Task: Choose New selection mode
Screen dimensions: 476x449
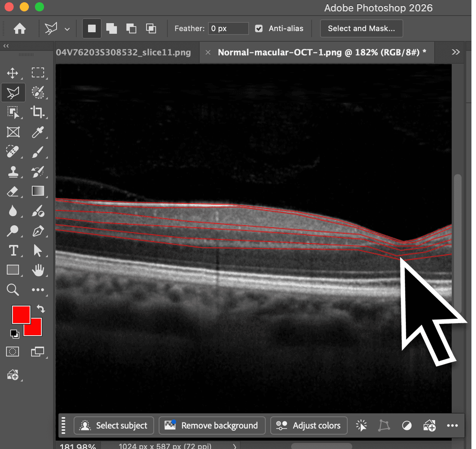Action: pyautogui.click(x=92, y=28)
